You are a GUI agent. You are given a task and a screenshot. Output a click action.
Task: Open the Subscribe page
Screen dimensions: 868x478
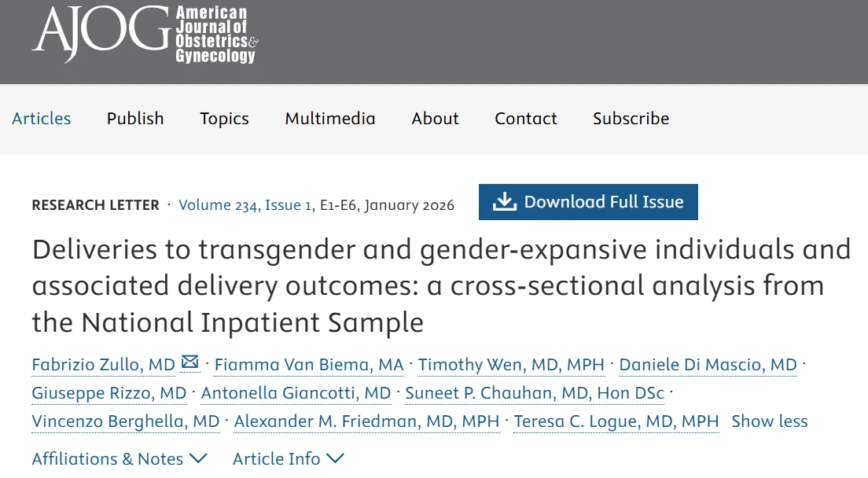(631, 119)
